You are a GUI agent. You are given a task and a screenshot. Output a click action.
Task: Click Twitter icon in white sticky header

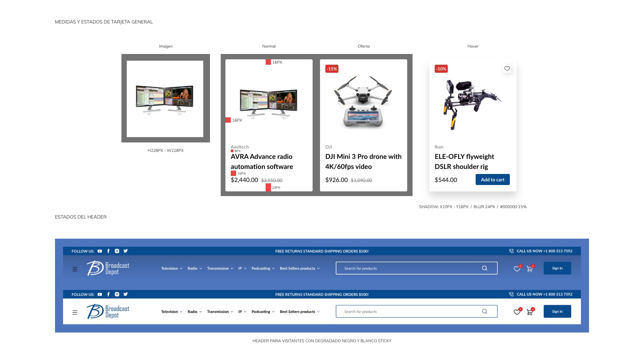(x=125, y=294)
